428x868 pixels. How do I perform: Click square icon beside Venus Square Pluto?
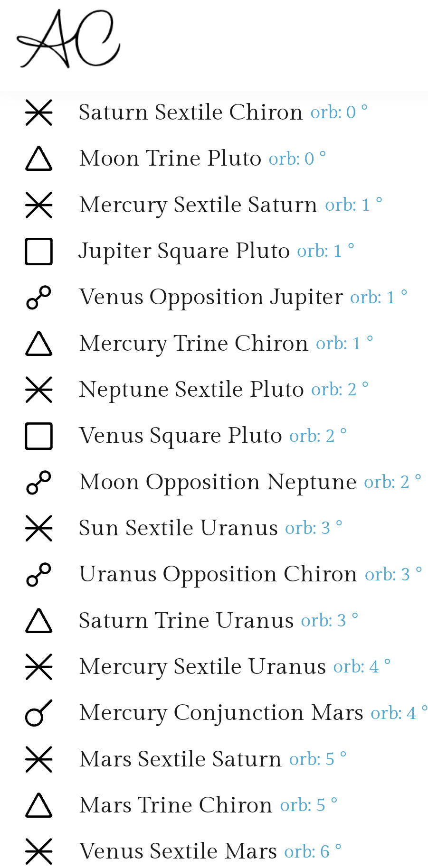[x=38, y=436]
